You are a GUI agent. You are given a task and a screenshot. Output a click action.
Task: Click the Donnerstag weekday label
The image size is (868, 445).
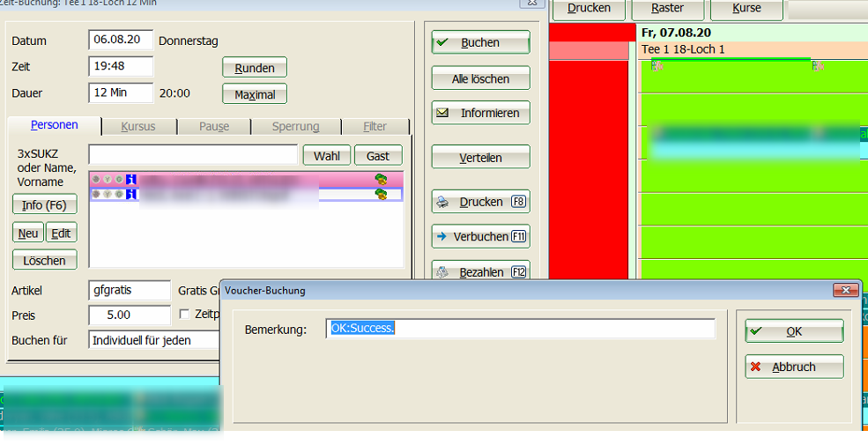coord(189,41)
